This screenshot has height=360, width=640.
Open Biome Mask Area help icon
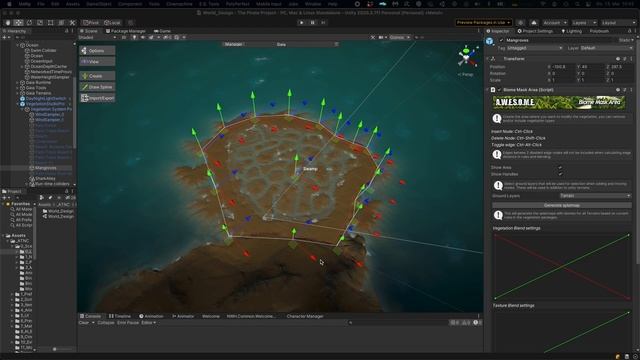618,90
